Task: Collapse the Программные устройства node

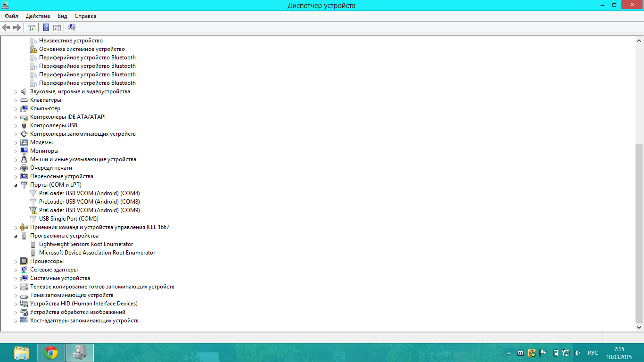Action: click(x=16, y=236)
